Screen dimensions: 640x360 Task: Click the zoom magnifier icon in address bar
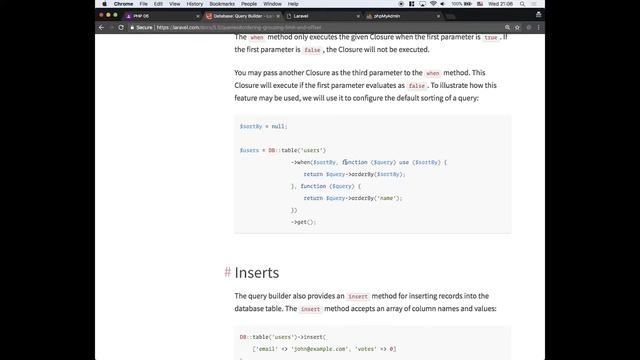[x=507, y=27]
